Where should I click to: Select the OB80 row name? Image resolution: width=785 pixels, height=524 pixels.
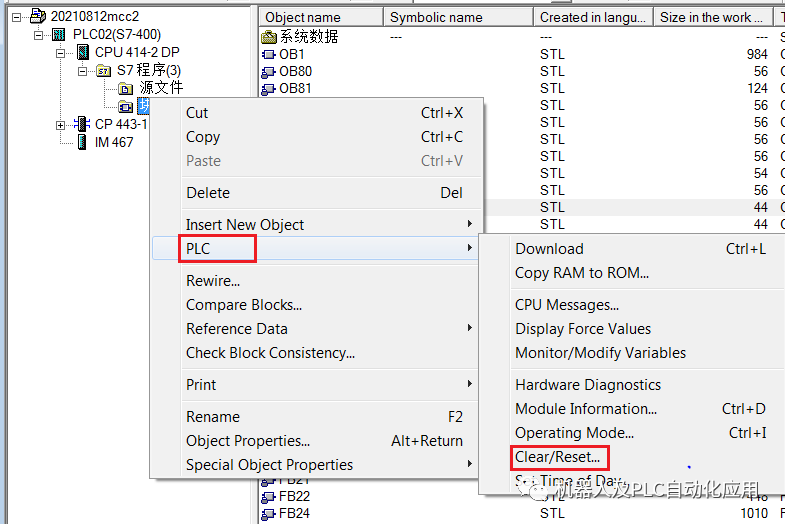(295, 72)
